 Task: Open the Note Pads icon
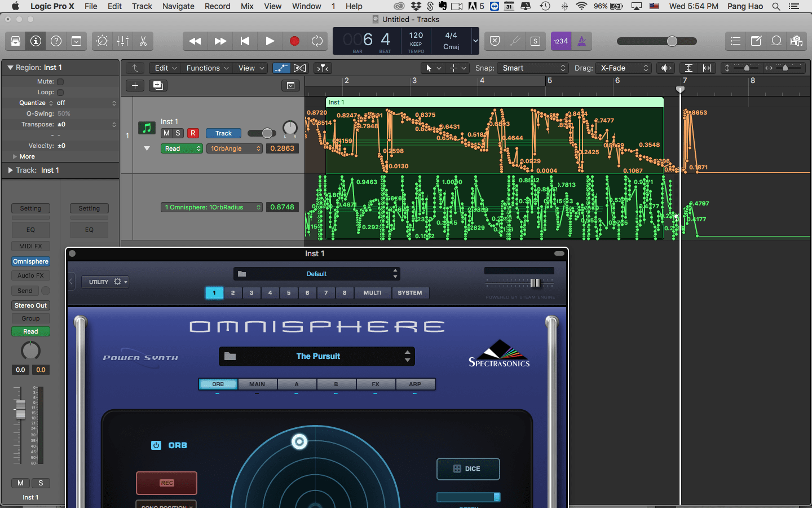[756, 41]
